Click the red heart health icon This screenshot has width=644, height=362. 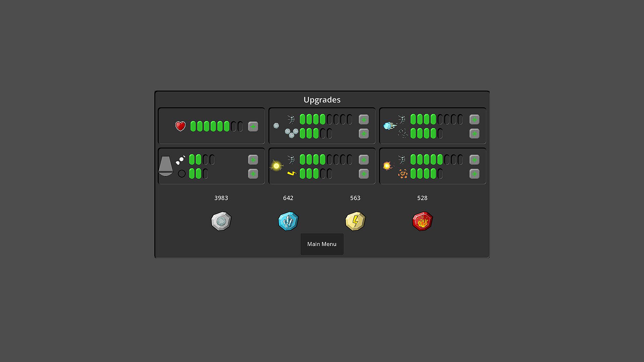click(x=180, y=126)
